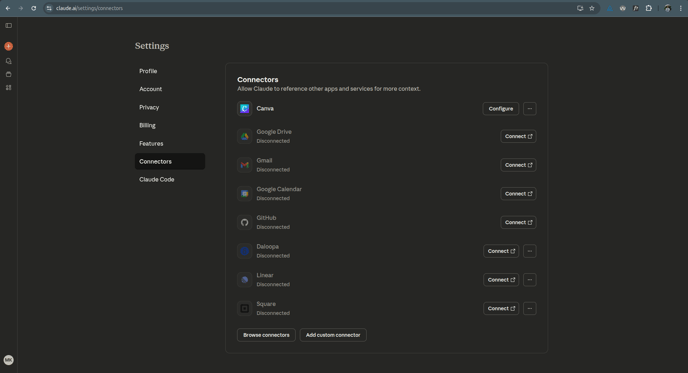
Task: Open the Claude Code settings tab
Action: (x=170, y=179)
